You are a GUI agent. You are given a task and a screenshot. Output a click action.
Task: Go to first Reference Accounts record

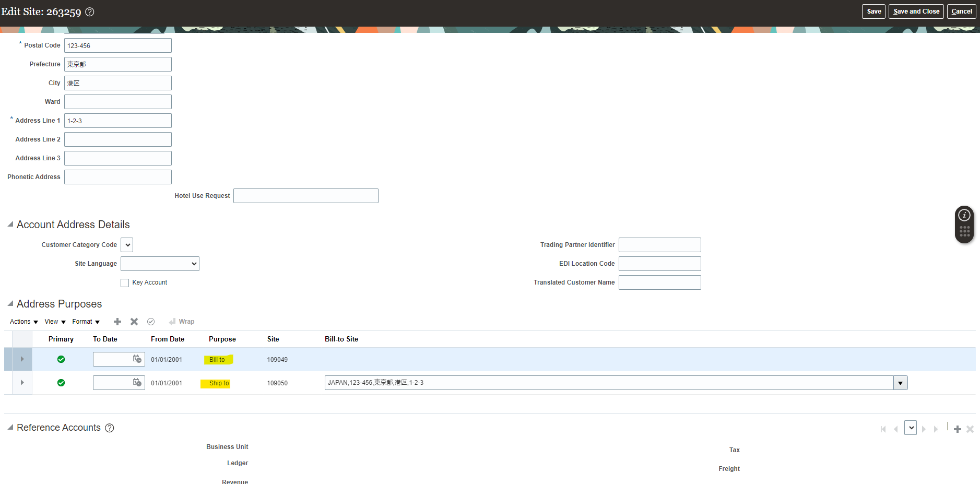coord(883,429)
